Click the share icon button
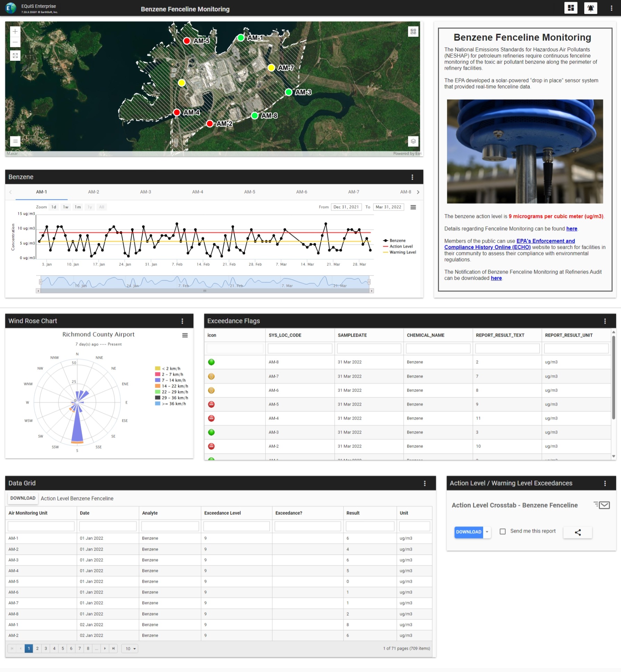This screenshot has width=621, height=672. (578, 532)
